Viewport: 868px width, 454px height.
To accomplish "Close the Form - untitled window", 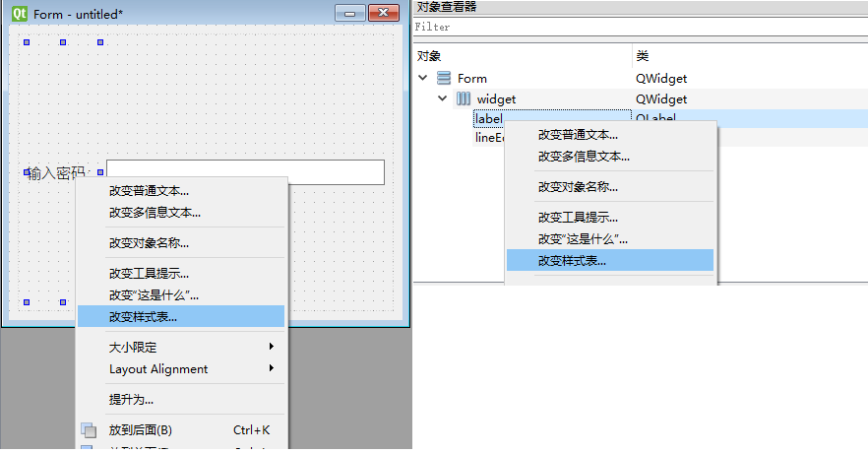I will pos(384,13).
